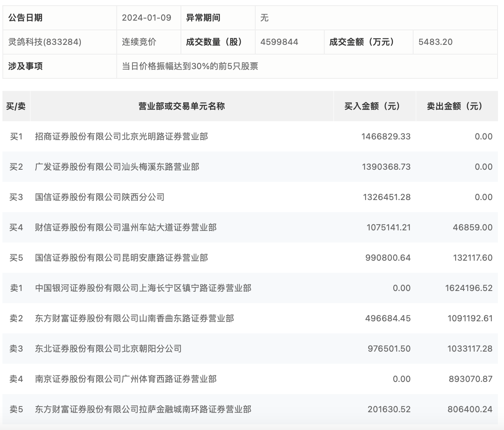
Task: Select 东北证券股份有限公司北京朝阳分公司 row
Action: coord(250,349)
